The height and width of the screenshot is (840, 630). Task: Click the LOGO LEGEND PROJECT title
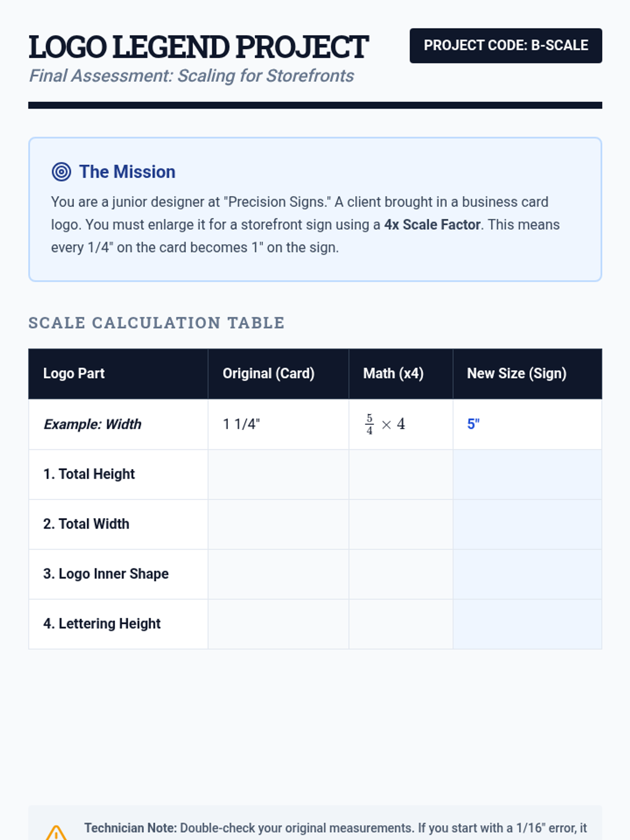(x=198, y=47)
